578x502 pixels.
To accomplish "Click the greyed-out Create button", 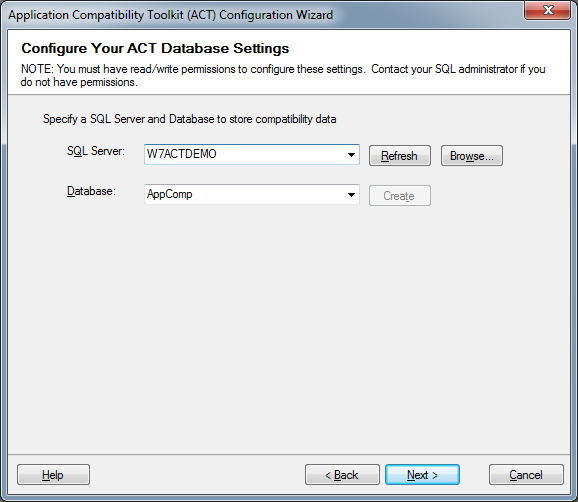I will pos(400,196).
